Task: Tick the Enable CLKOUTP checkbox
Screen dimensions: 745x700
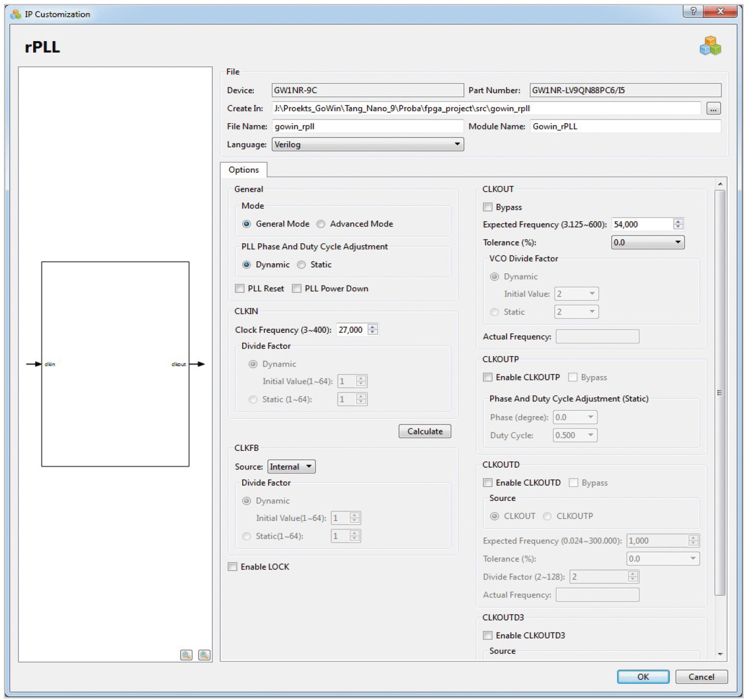Action: click(488, 378)
